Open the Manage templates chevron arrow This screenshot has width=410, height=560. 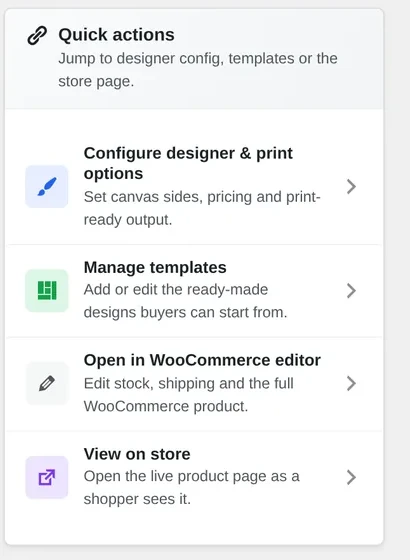(x=351, y=290)
